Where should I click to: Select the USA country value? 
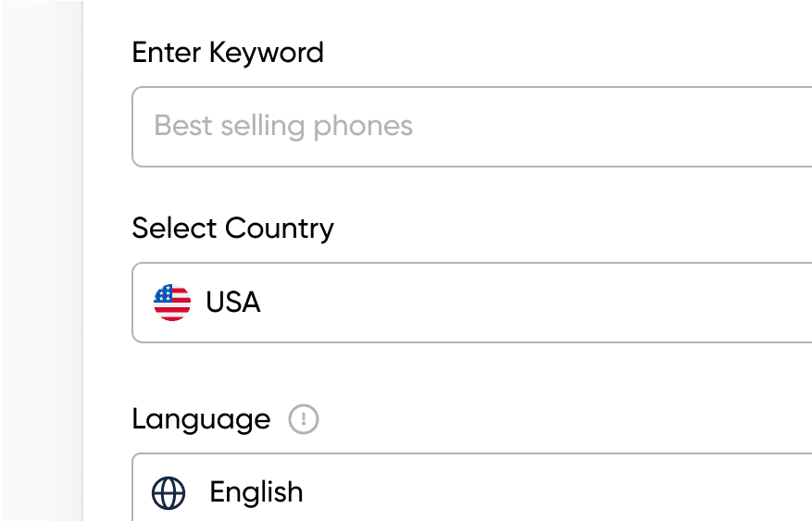click(233, 303)
